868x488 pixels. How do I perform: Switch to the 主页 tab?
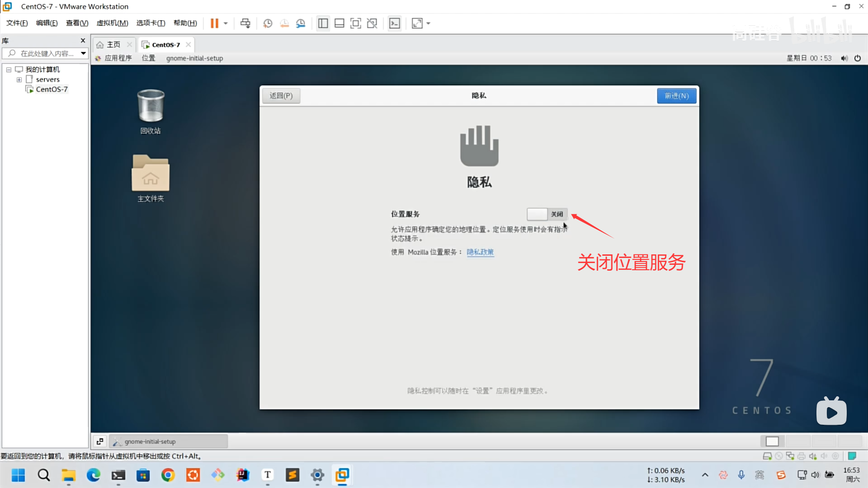(113, 44)
